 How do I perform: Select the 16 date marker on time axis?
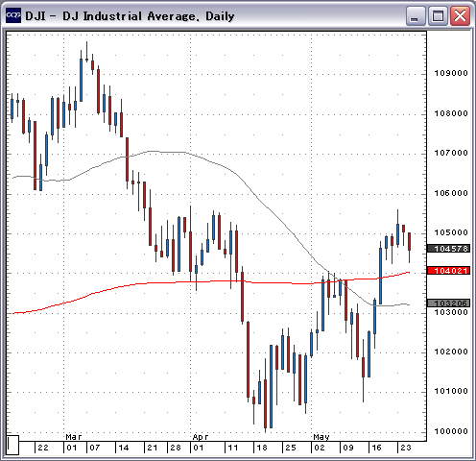(377, 448)
